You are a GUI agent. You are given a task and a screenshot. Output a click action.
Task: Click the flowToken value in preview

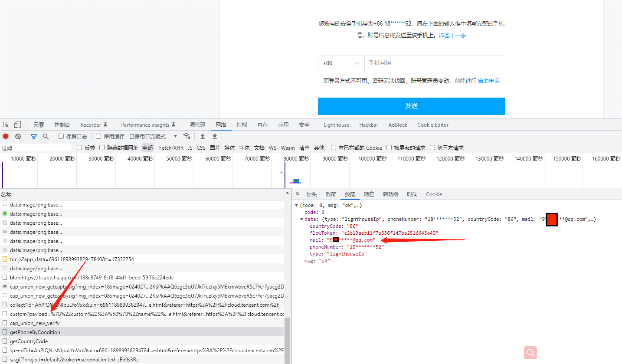[390, 233]
